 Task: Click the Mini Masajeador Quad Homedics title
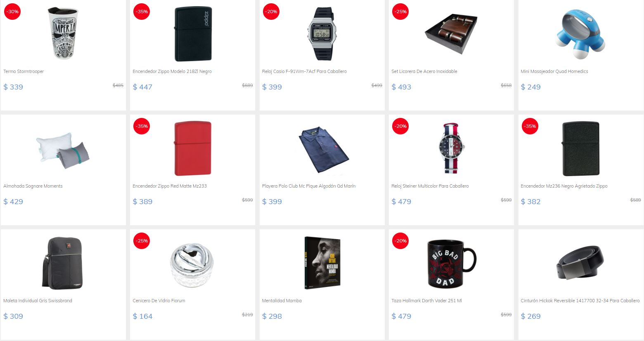(x=554, y=71)
